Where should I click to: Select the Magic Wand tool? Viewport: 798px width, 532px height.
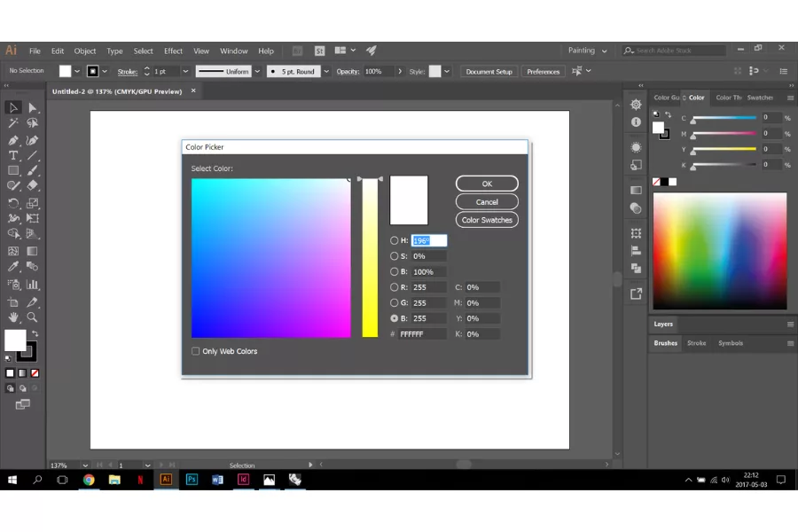click(13, 123)
